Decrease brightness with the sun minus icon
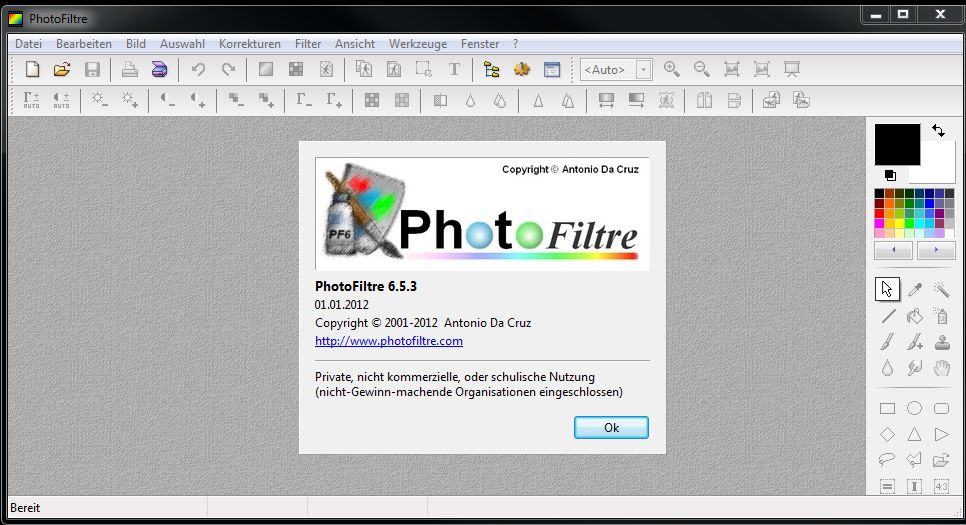Screen dimensions: 966x525 pos(99,100)
